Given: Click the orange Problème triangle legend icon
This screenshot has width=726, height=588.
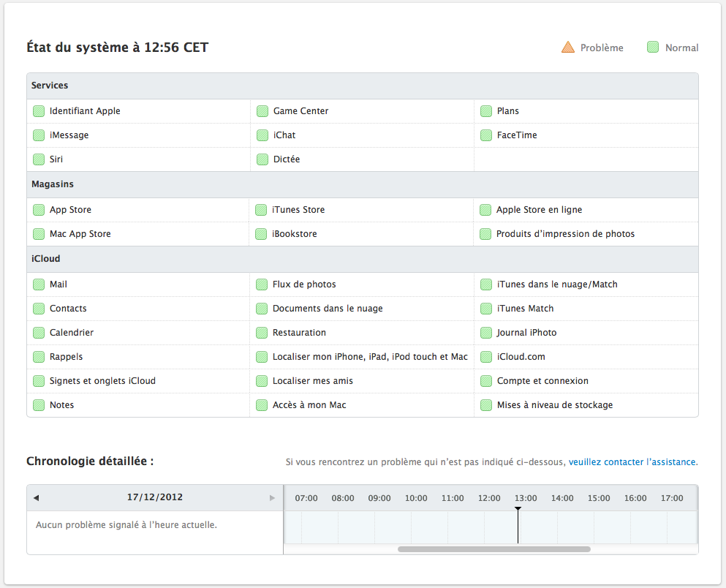Looking at the screenshot, I should (568, 48).
